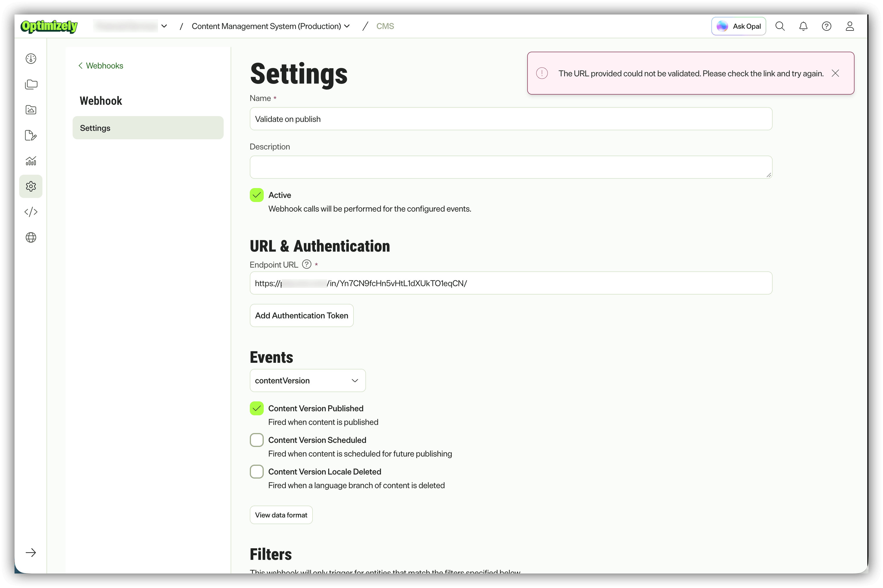The image size is (883, 588).
Task: Uncheck Content Version Published
Action: [x=257, y=408]
